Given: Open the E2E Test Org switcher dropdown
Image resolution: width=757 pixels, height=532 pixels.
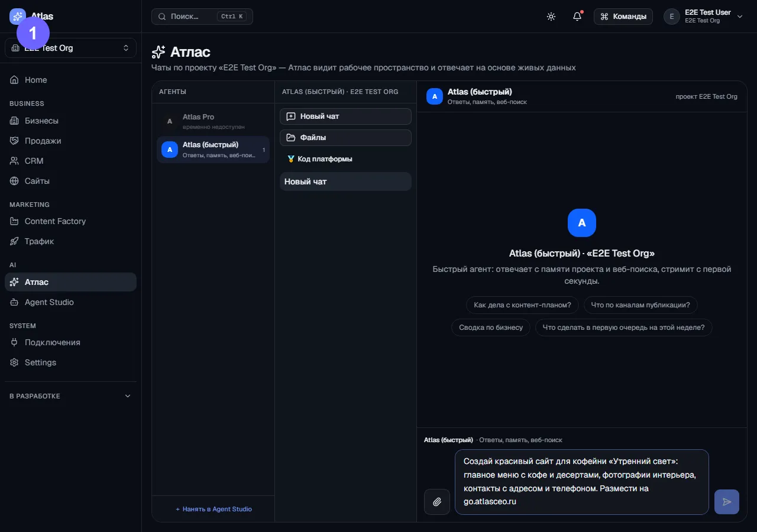Looking at the screenshot, I should (70, 48).
